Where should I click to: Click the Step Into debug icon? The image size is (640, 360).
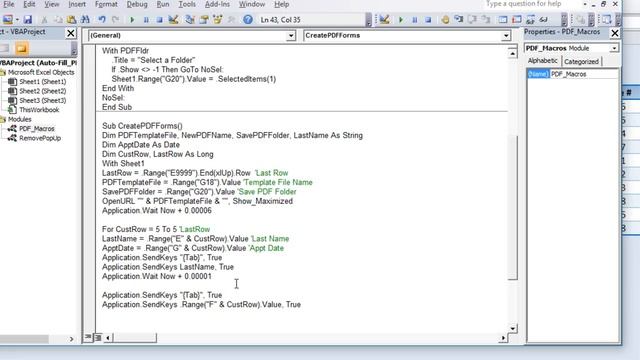(x=459, y=19)
